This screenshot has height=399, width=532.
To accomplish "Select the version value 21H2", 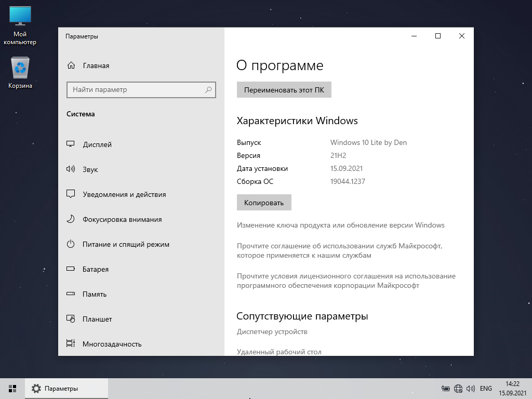I will click(x=338, y=155).
